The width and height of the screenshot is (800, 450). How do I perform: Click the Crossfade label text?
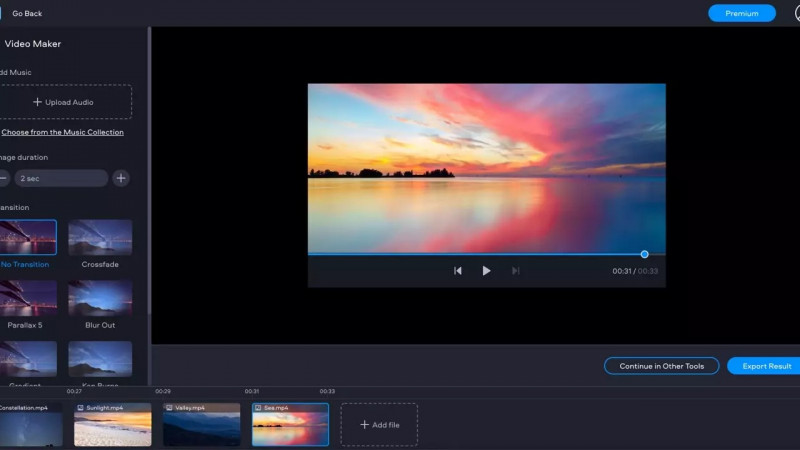(x=100, y=264)
